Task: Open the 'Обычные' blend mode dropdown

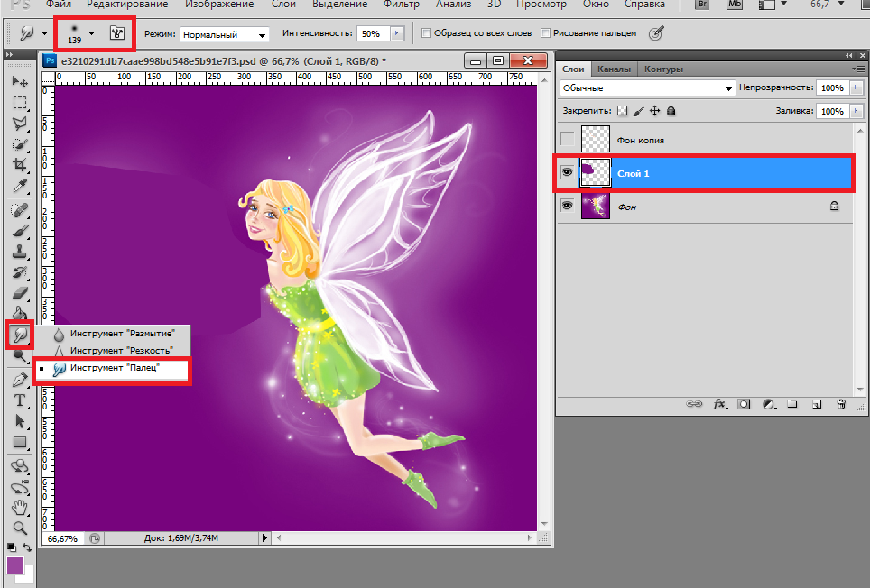Action: click(x=646, y=88)
